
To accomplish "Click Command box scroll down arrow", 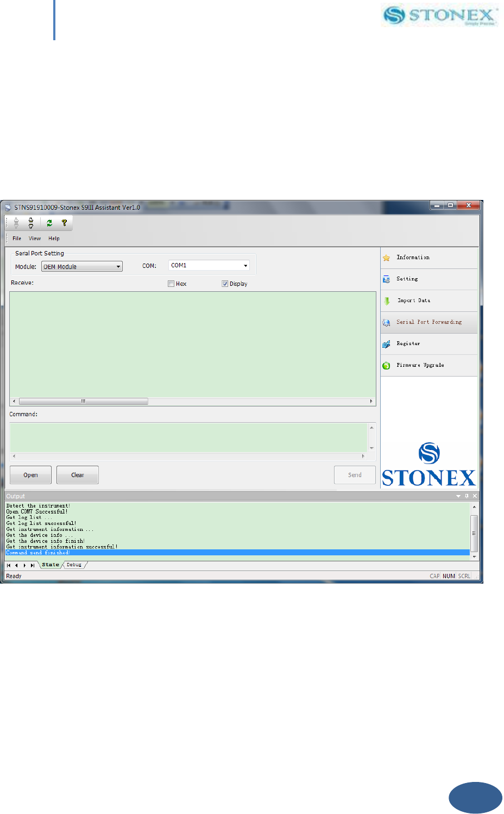I will (x=371, y=448).
